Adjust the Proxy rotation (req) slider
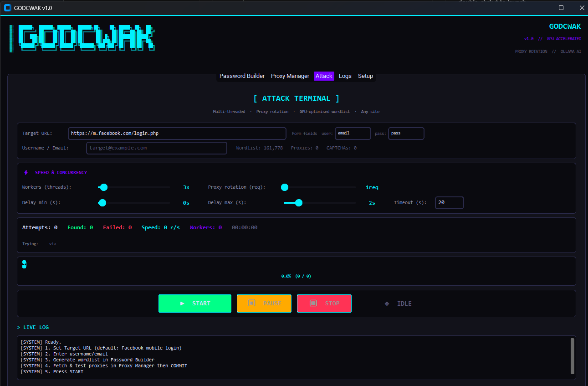The image size is (588, 386). 318,187
